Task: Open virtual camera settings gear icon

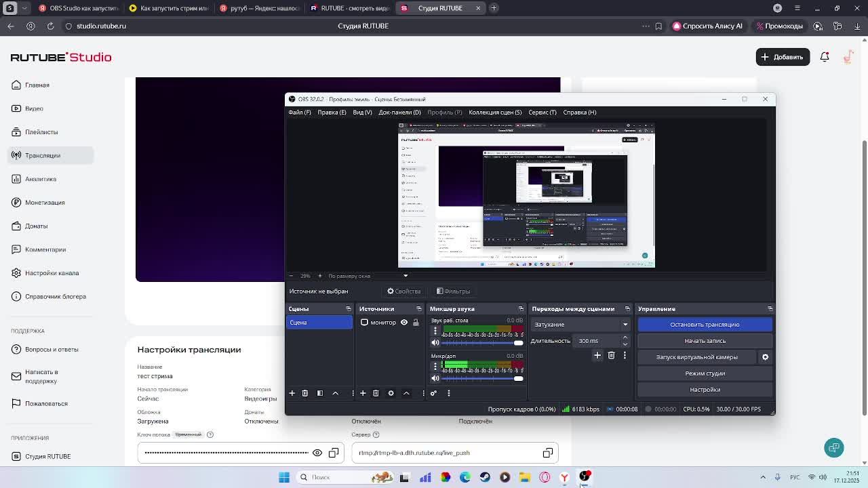Action: coord(765,357)
